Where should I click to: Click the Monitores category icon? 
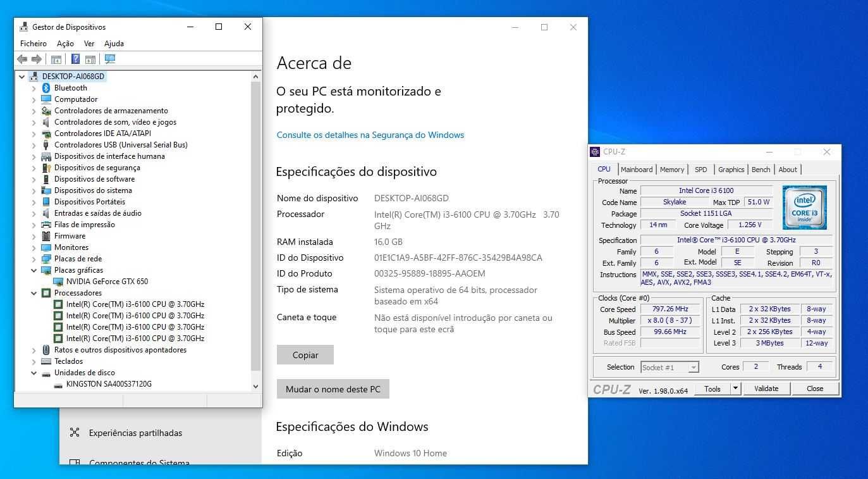pos(46,247)
